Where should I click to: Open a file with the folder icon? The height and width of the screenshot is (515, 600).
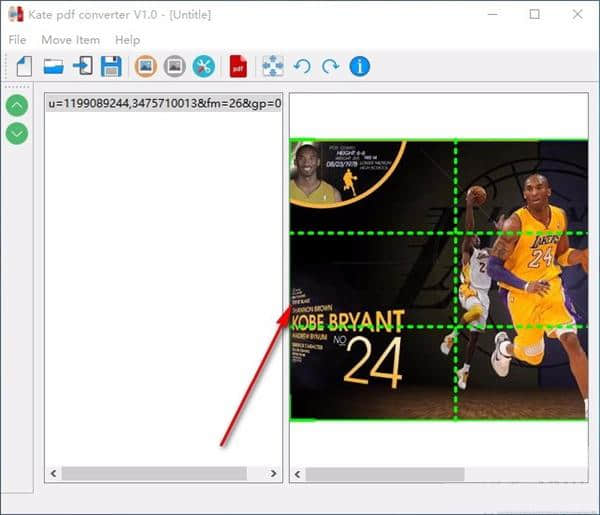point(53,67)
